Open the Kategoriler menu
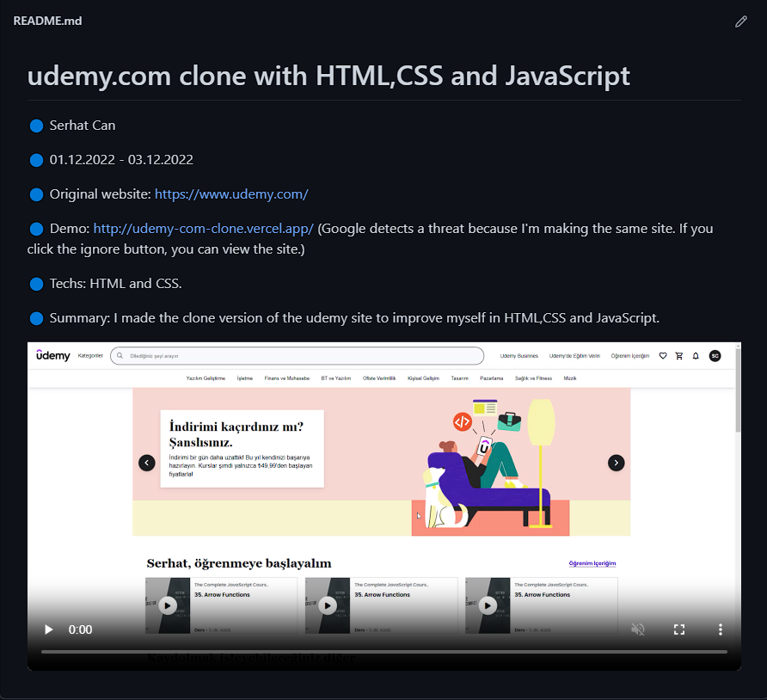This screenshot has width=767, height=700. 90,356
